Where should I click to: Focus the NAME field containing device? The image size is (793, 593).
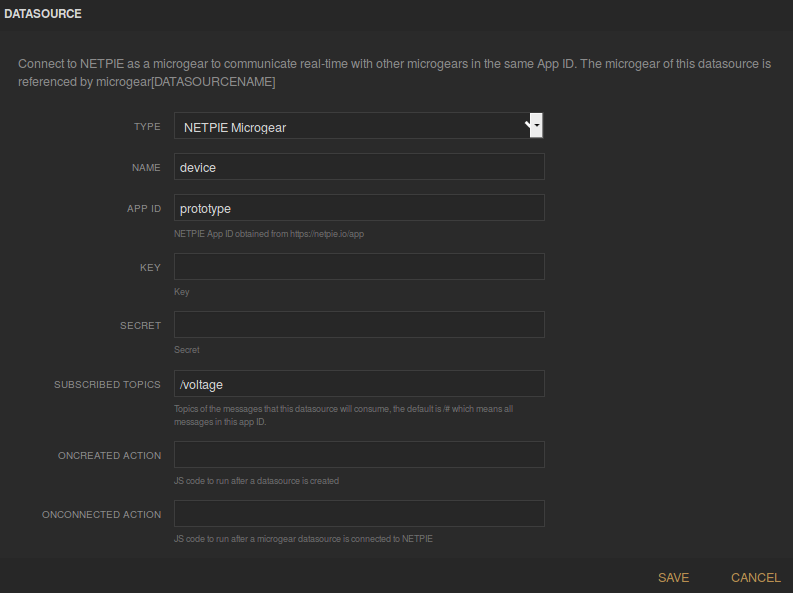(359, 167)
